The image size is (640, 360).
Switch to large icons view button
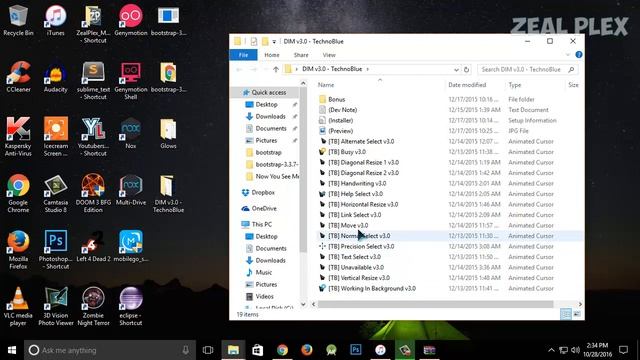point(577,314)
